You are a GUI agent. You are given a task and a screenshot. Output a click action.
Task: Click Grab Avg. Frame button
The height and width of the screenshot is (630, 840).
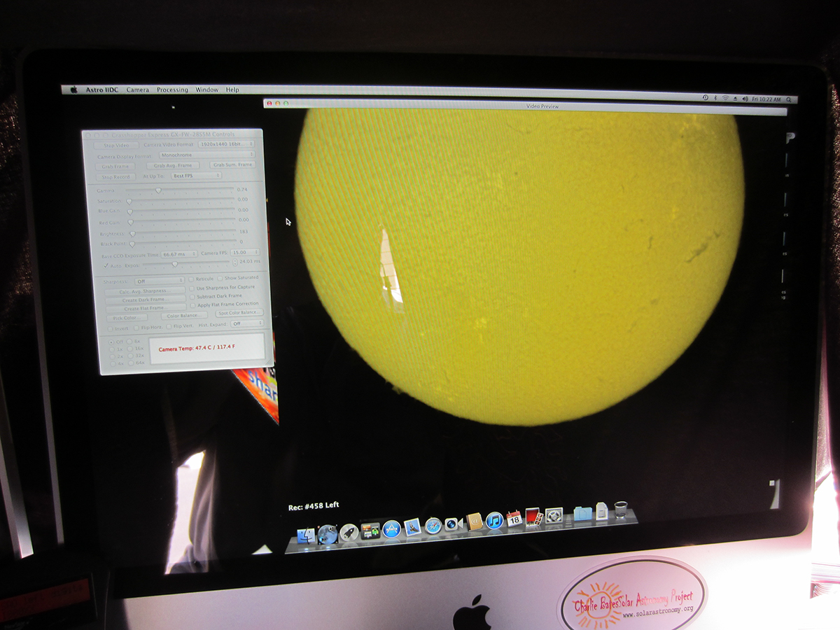click(172, 166)
